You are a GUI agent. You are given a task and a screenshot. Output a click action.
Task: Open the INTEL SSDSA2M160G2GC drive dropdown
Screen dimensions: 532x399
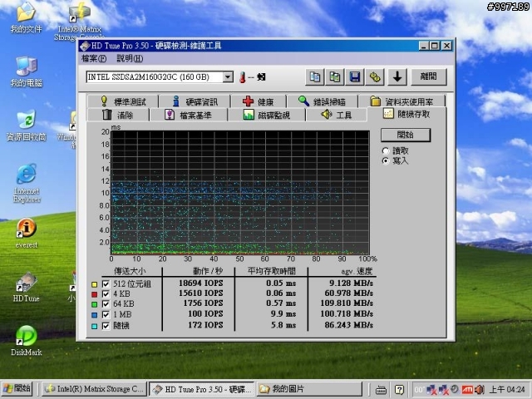point(228,77)
